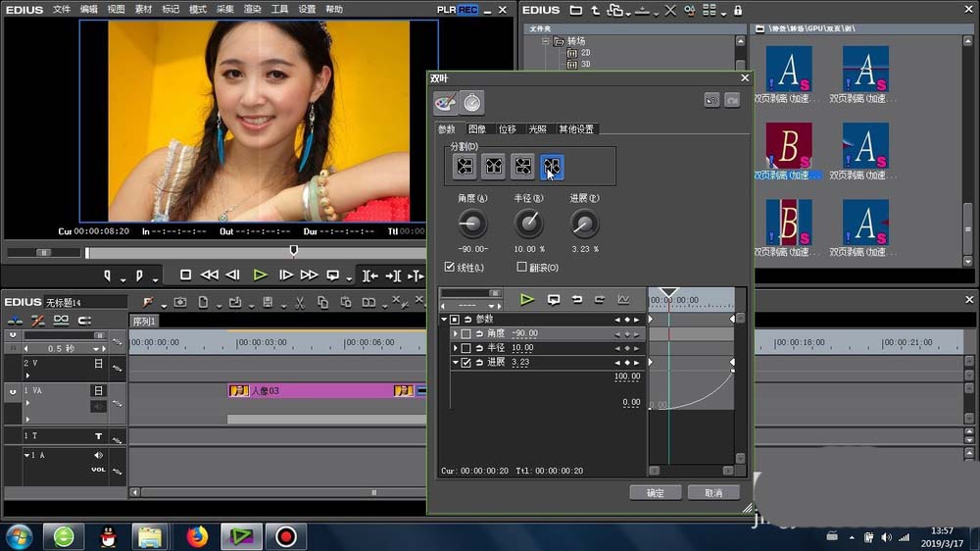Expand the 半径 parameter row
Image resolution: width=980 pixels, height=551 pixels.
[455, 348]
